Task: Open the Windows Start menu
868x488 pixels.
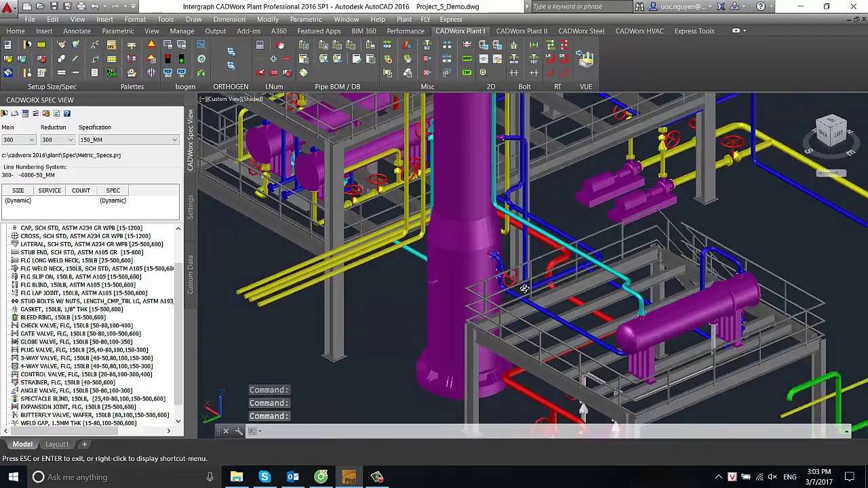Action: 14,477
